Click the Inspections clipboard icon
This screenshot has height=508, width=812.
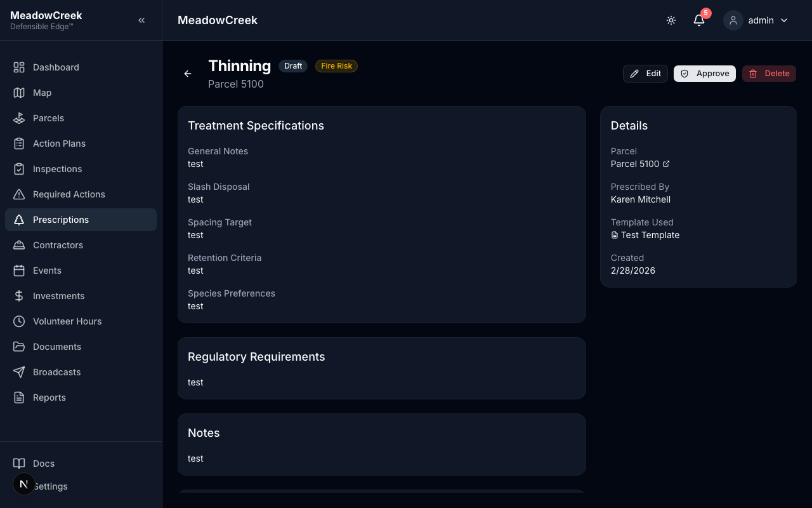(x=19, y=169)
